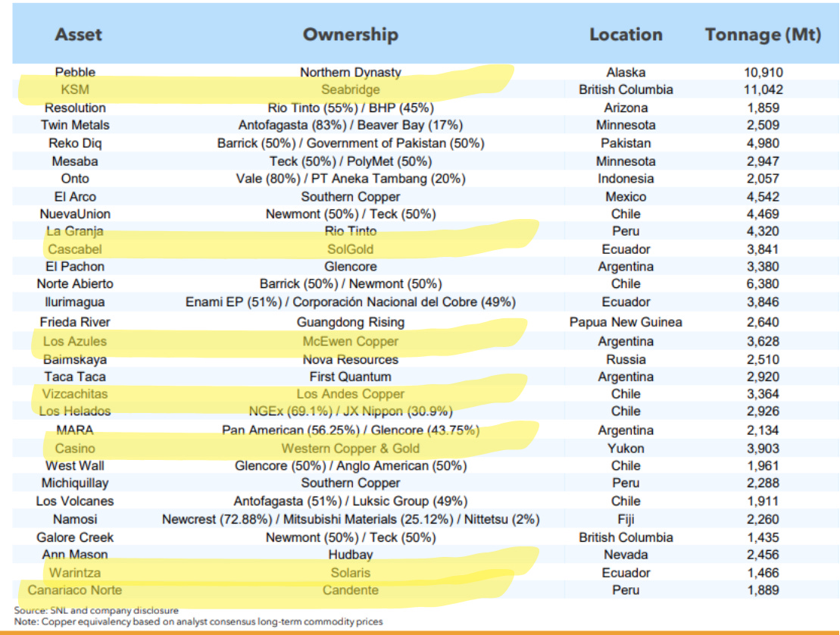Select the highlighted Los Azules asset

75,341
